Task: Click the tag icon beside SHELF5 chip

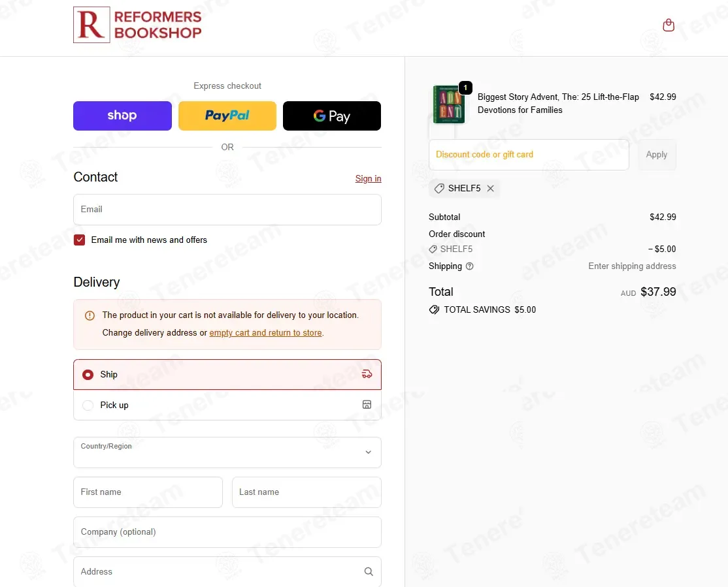Action: (438, 189)
